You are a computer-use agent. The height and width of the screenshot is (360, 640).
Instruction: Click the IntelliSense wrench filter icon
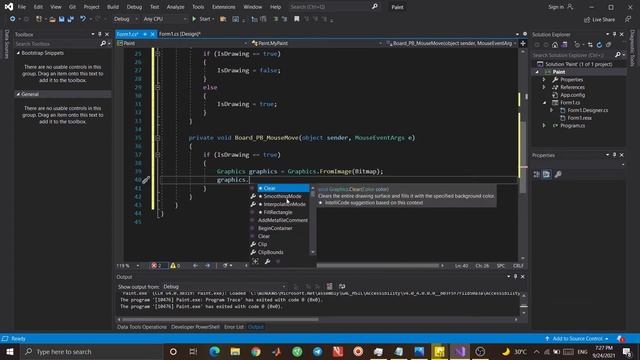tap(267, 261)
